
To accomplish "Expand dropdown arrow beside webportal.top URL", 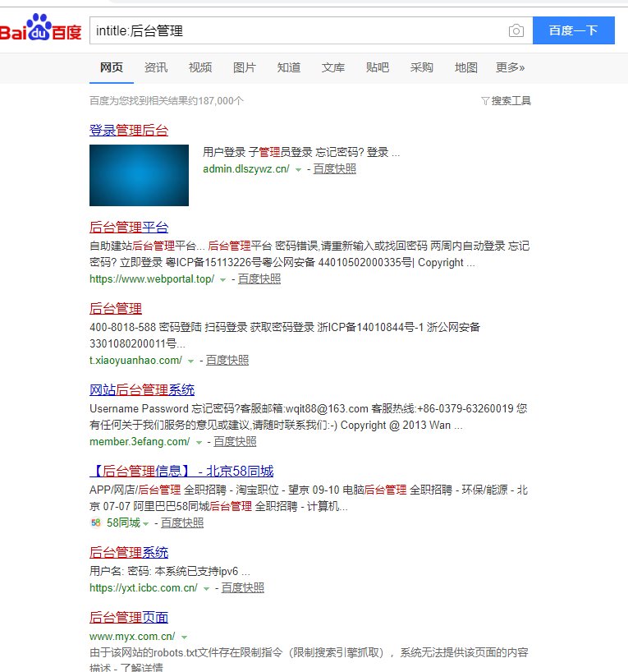I will [x=222, y=280].
